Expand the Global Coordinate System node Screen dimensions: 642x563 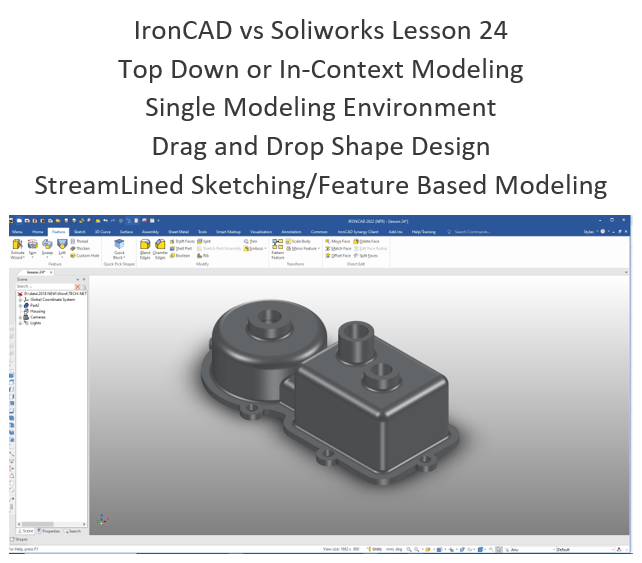tap(20, 300)
